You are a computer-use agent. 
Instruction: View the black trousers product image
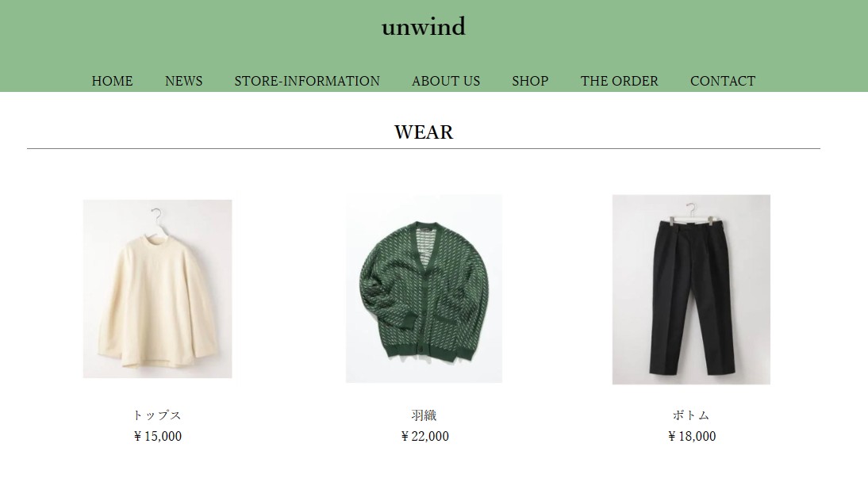(691, 289)
